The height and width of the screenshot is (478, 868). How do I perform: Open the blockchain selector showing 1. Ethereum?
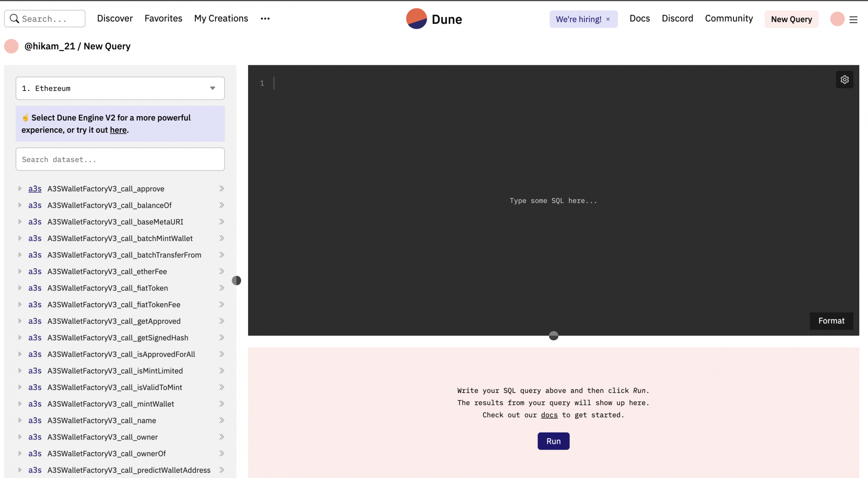[x=120, y=88]
